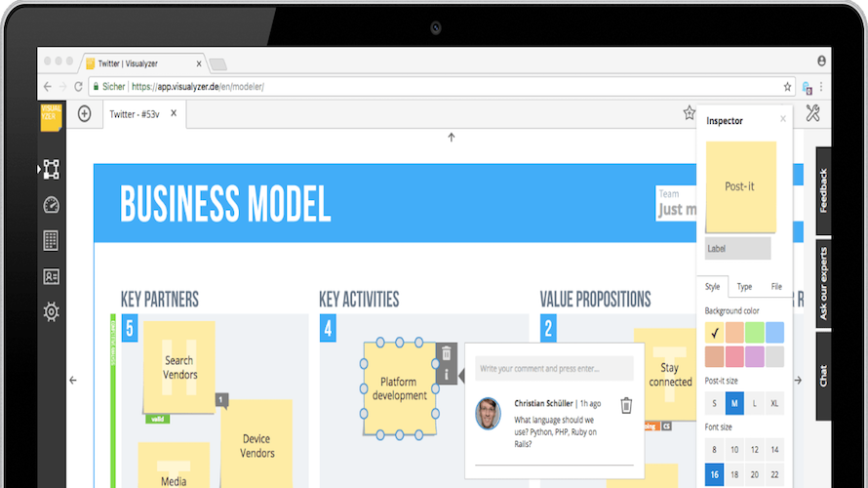Click the browser extension icon
The width and height of the screenshot is (868, 488).
click(x=807, y=87)
